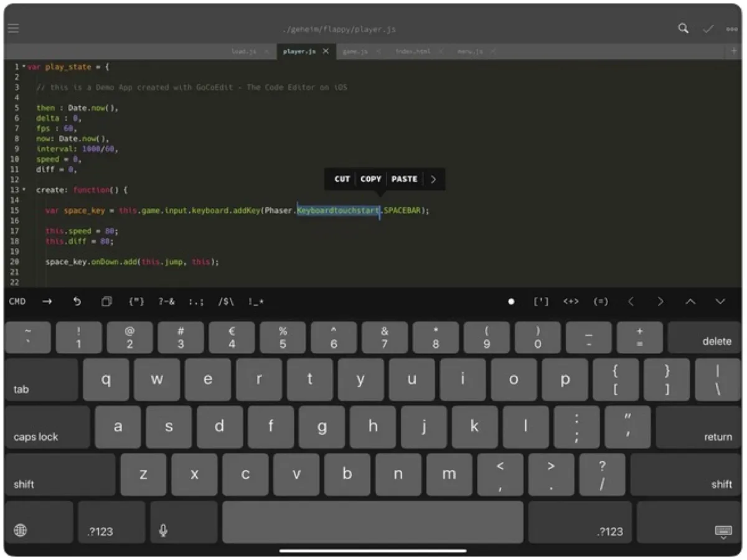The image size is (747, 560).
Task: Close the player.js tab
Action: 326,52
